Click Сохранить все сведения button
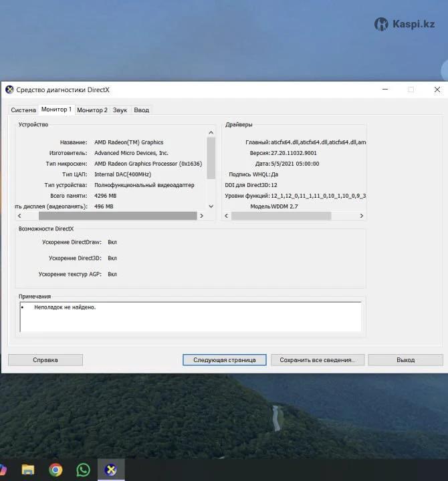 (x=318, y=359)
